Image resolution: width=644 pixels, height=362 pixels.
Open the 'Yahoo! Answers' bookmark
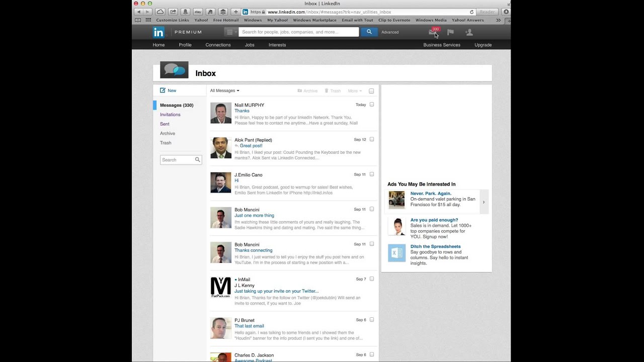click(468, 20)
